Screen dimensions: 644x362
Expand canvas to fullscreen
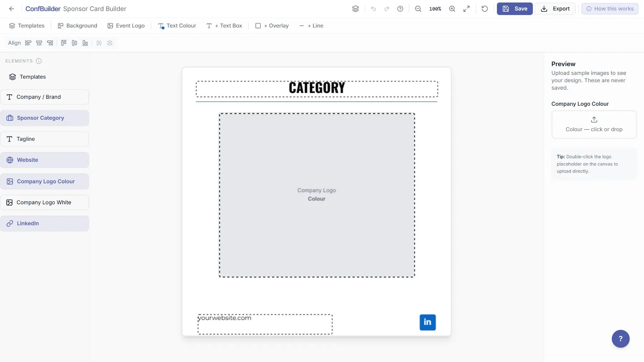(467, 9)
